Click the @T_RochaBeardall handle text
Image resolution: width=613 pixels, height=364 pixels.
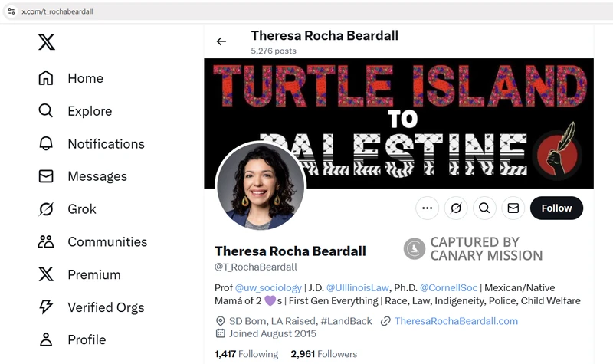click(x=256, y=267)
